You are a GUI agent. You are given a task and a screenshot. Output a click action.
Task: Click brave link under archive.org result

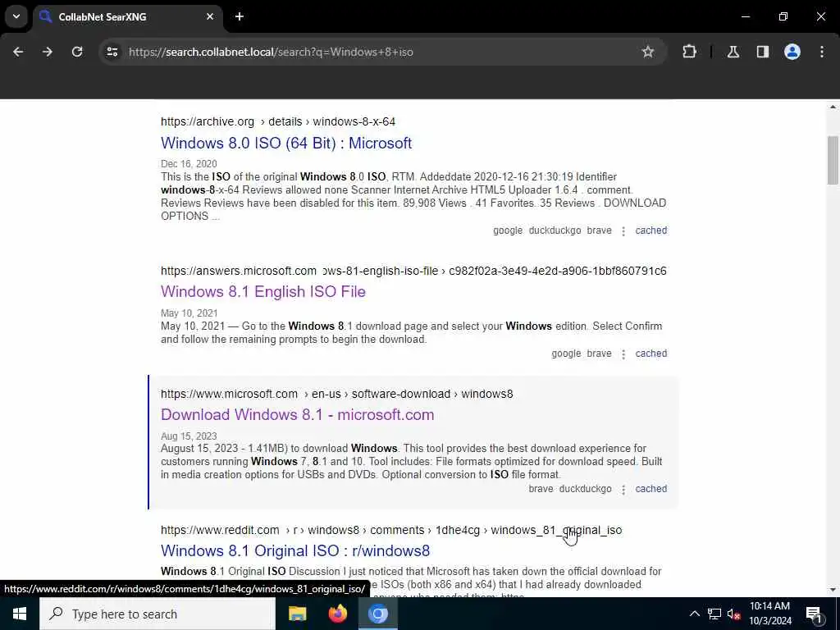(599, 231)
